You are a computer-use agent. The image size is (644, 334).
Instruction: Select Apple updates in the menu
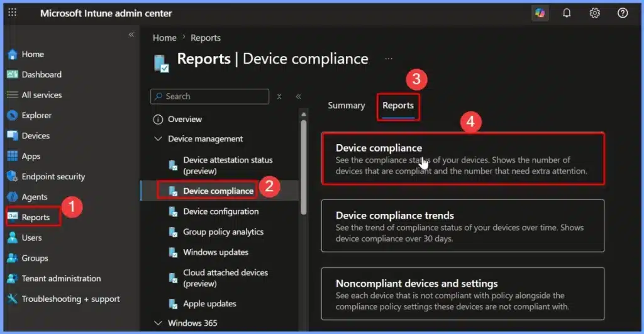pos(209,304)
